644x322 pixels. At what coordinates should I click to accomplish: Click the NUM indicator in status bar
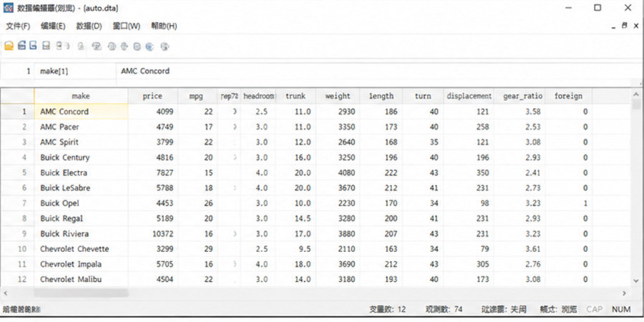click(621, 309)
